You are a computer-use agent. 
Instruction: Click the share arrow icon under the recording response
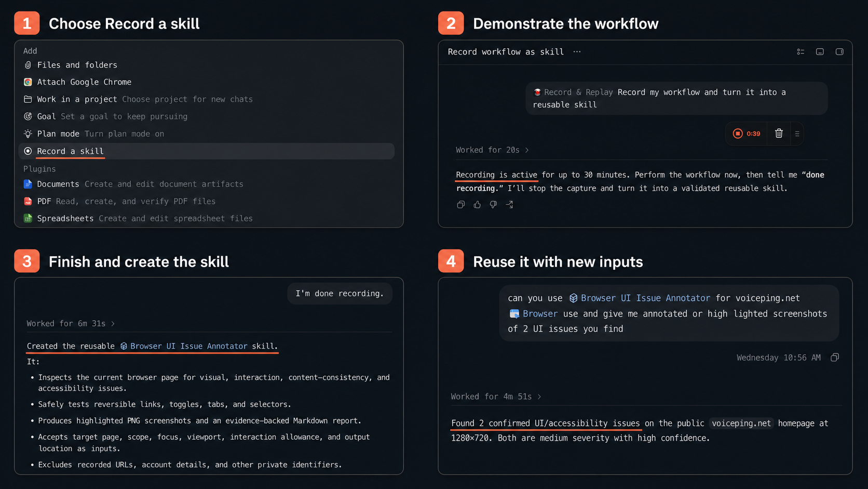point(510,205)
